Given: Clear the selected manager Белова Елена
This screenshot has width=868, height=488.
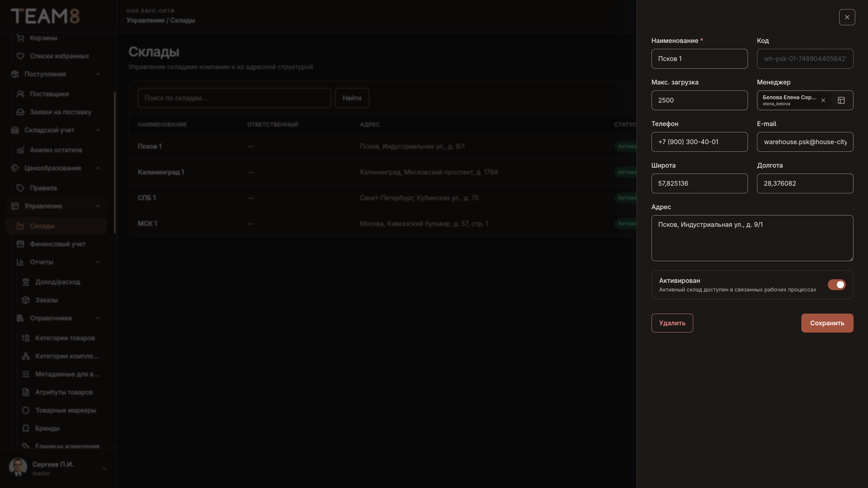Looking at the screenshot, I should [823, 101].
